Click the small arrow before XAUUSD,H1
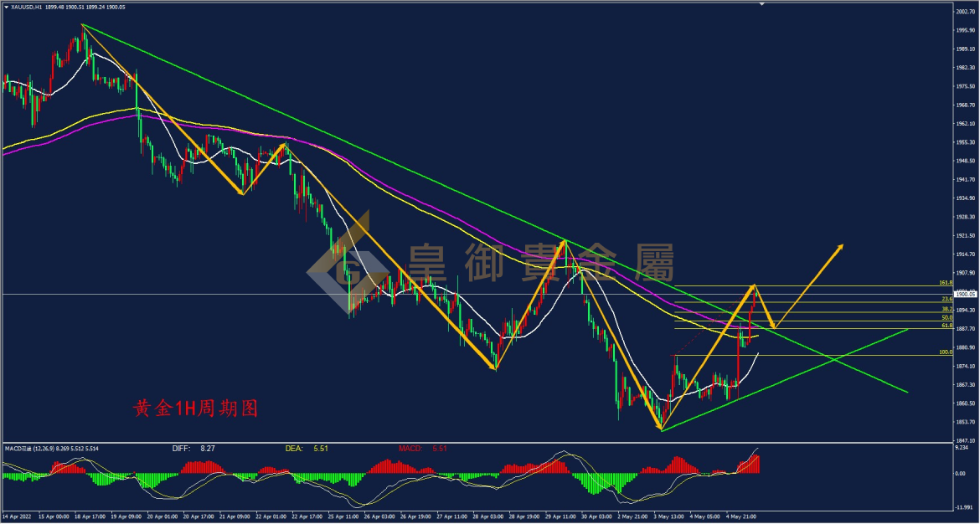The height and width of the screenshot is (524, 980). [x=5, y=6]
